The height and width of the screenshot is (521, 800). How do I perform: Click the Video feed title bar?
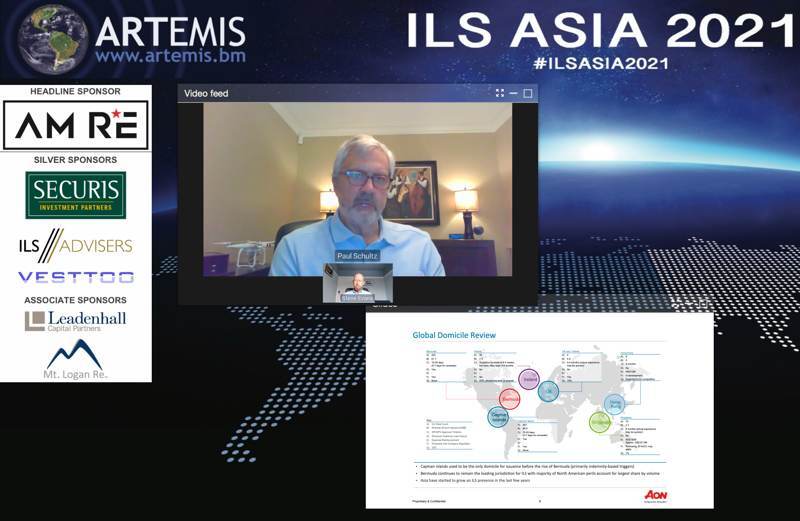(330, 93)
